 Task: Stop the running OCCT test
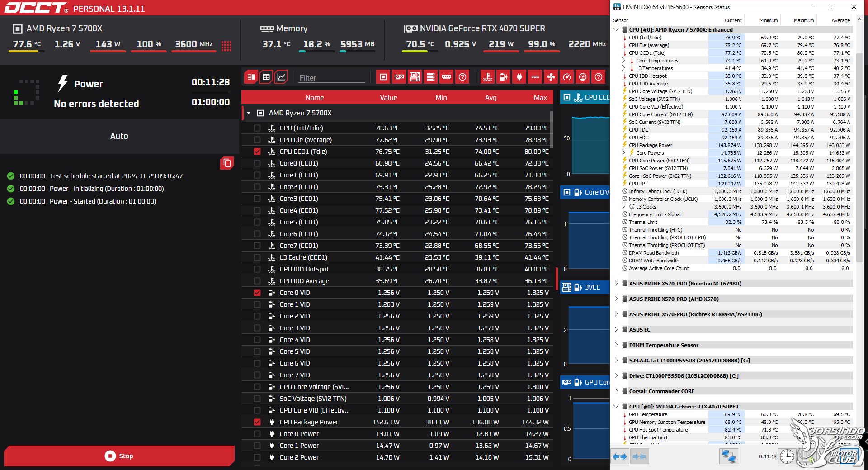[119, 456]
